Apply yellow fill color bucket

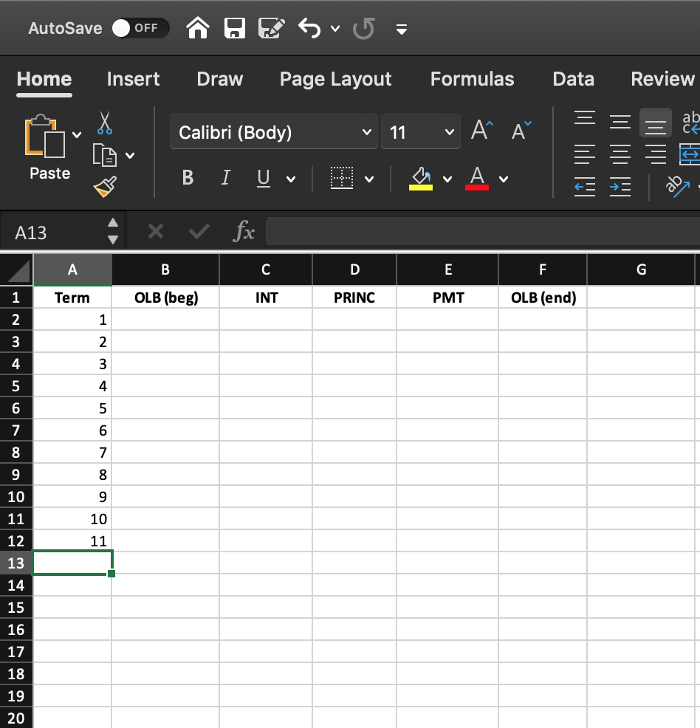(x=421, y=178)
